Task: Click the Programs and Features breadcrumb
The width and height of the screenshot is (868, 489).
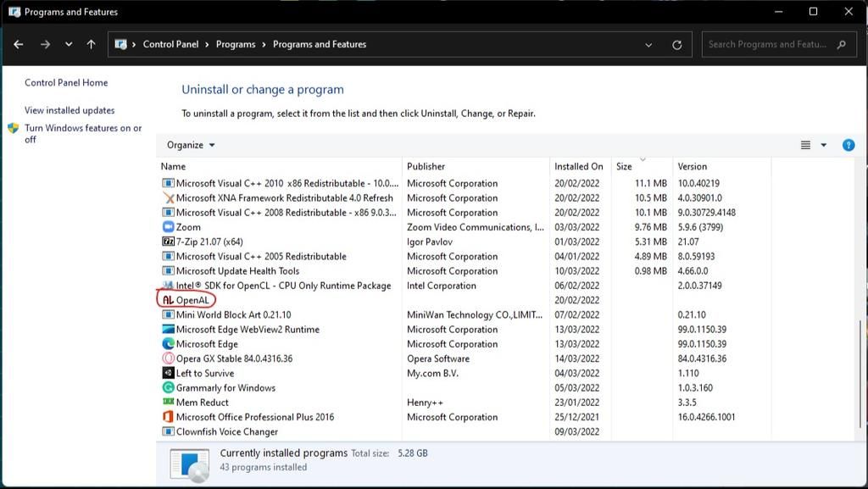Action: click(x=320, y=44)
